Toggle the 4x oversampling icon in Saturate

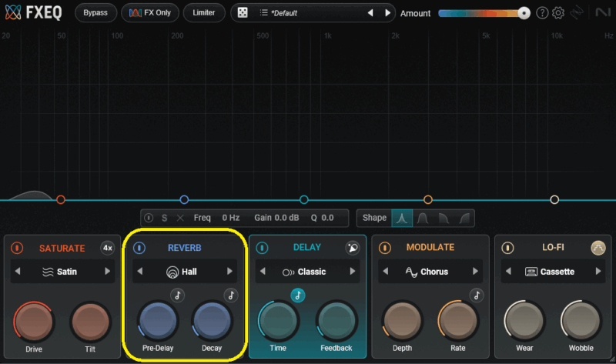[108, 248]
